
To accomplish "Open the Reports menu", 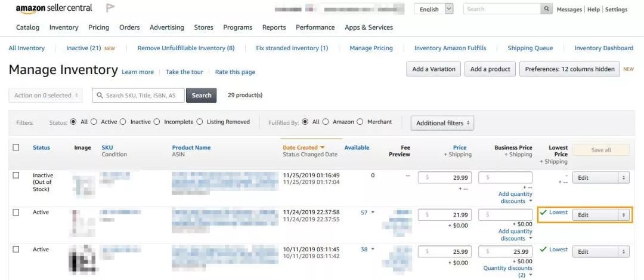I will point(274,27).
